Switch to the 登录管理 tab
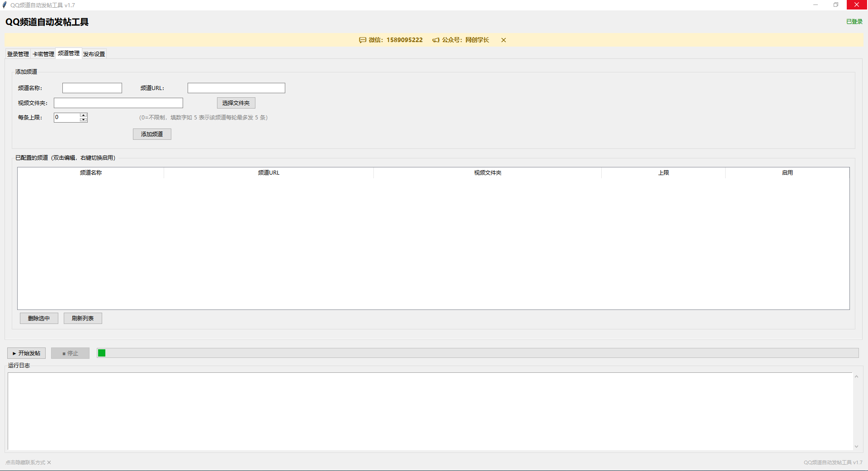Image resolution: width=868 pixels, height=471 pixels. (x=18, y=54)
